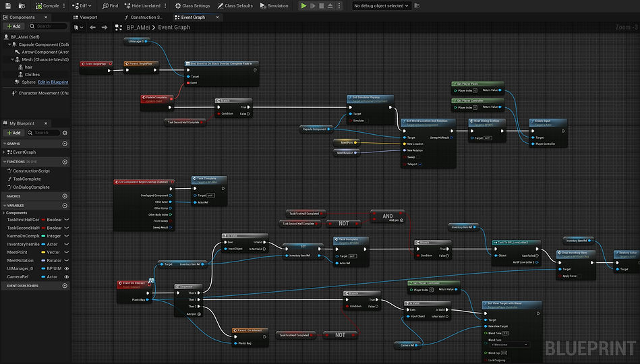Click Edit in Blueprint link for Sphere
The height and width of the screenshot is (364, 640).
coord(53,82)
